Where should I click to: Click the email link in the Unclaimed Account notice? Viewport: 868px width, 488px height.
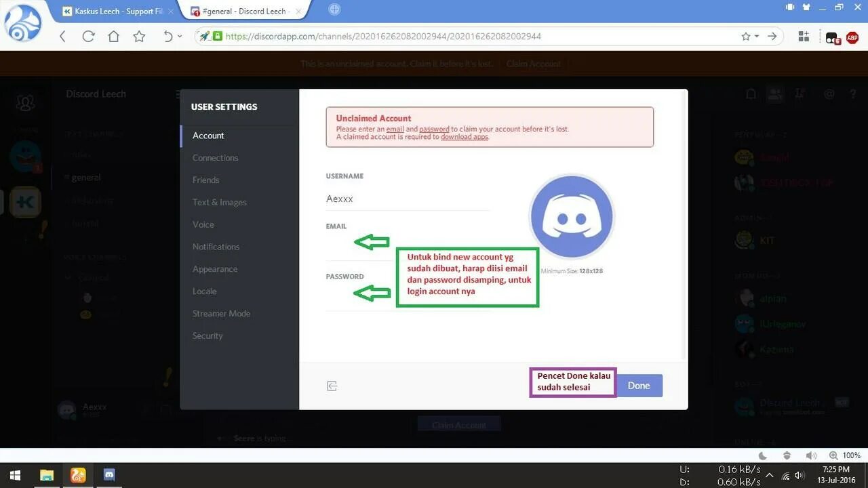[x=395, y=129]
